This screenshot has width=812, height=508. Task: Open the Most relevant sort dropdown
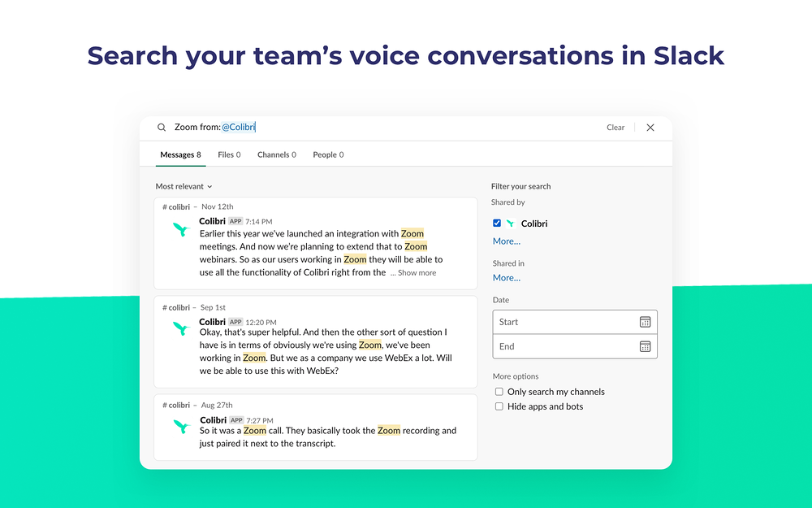(184, 187)
